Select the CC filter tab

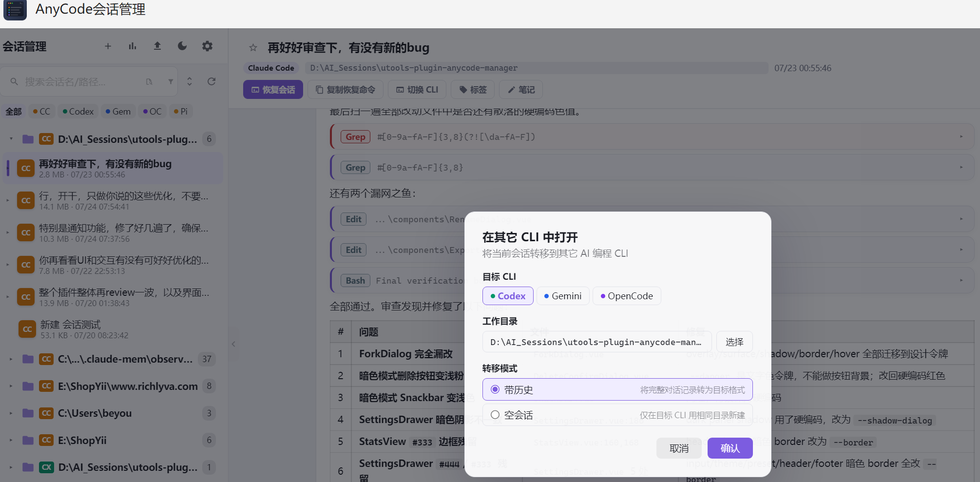41,112
